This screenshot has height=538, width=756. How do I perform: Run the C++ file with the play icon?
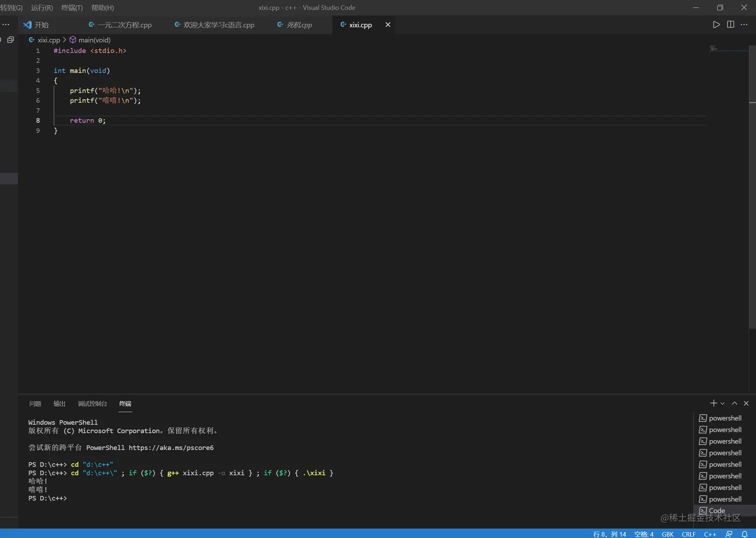tap(716, 24)
